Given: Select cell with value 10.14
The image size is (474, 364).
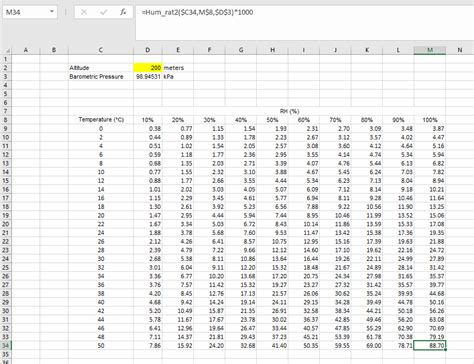Looking at the screenshot, I should coord(304,224).
